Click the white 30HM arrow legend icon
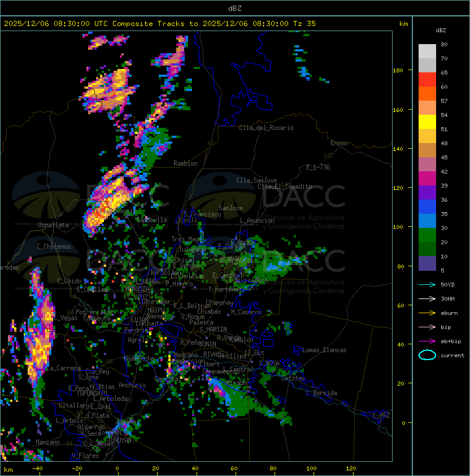 427,298
